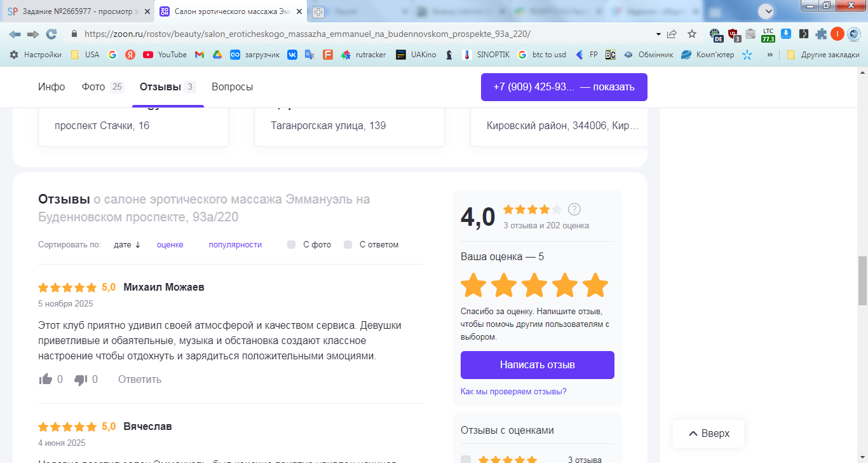The image size is (868, 463).
Task: Click reviewer name 'Вячеслав'
Action: click(147, 426)
